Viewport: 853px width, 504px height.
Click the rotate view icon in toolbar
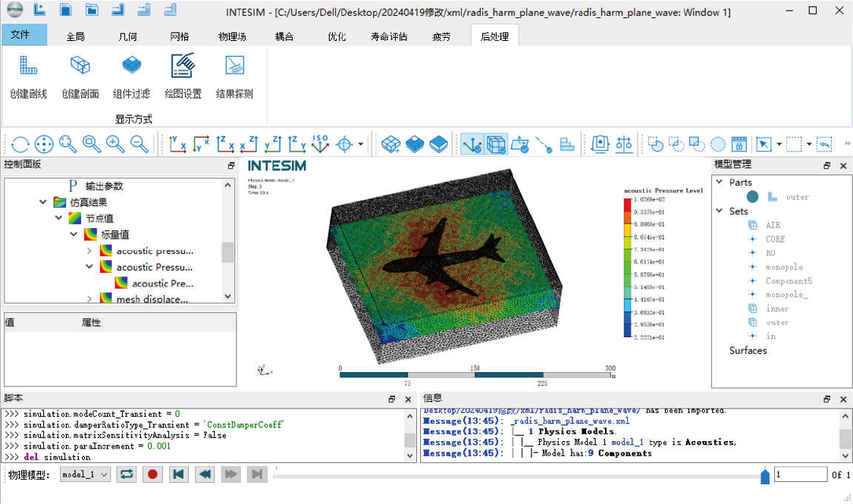tap(20, 144)
